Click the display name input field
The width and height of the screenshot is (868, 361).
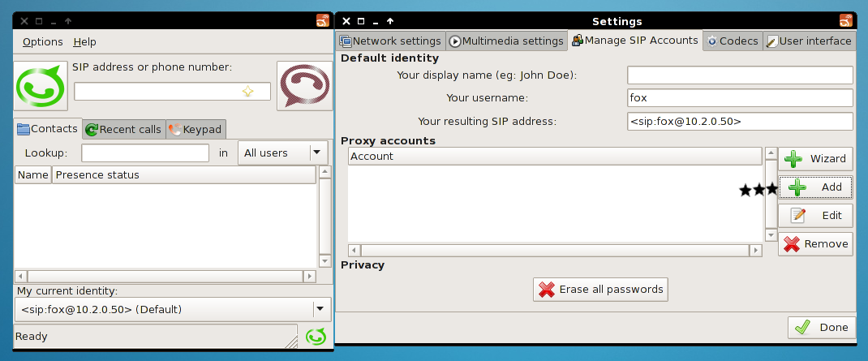click(x=740, y=75)
